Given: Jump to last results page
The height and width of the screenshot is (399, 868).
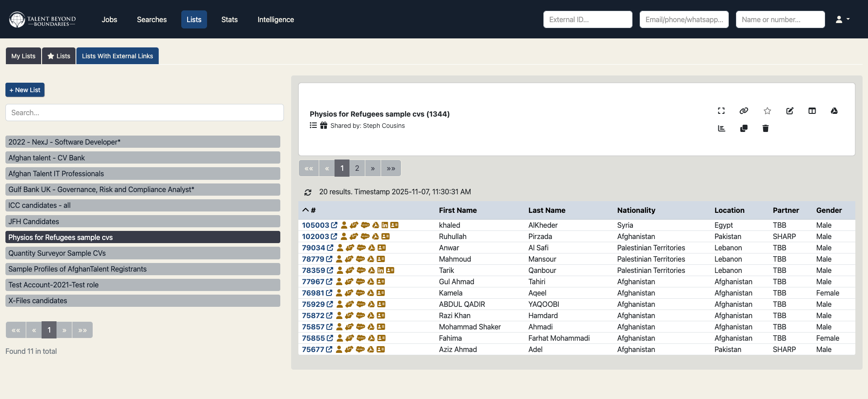Looking at the screenshot, I should (x=391, y=168).
